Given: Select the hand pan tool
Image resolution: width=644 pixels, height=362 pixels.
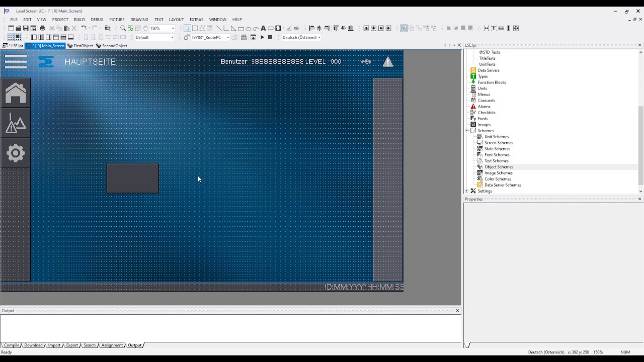Looking at the screenshot, I should [x=145, y=28].
